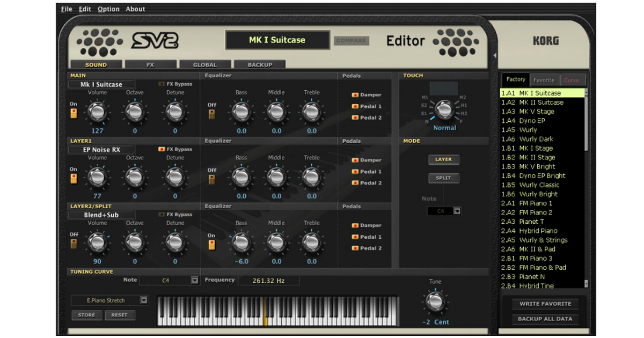The height and width of the screenshot is (338, 644).
Task: Click the STORE button
Action: (x=86, y=315)
